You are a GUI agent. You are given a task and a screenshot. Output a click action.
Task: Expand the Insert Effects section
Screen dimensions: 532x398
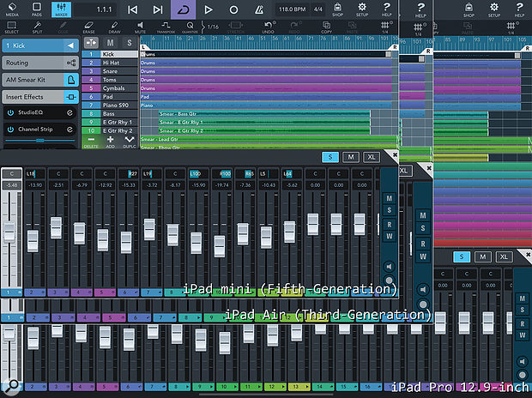tap(40, 97)
